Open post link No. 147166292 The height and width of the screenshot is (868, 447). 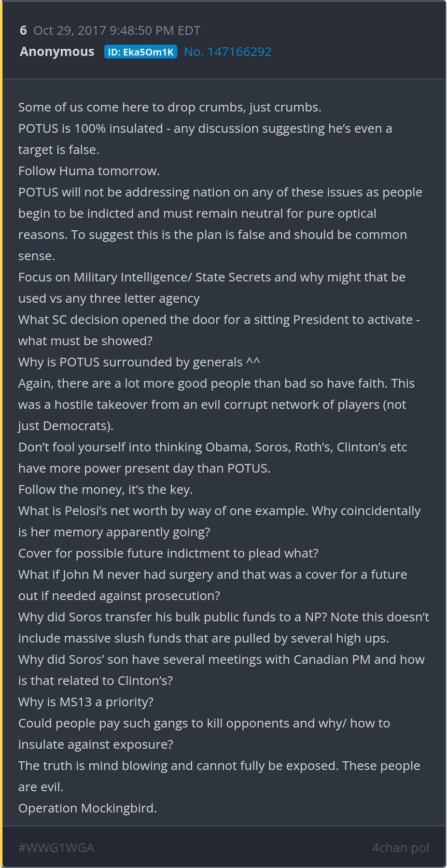coord(228,52)
